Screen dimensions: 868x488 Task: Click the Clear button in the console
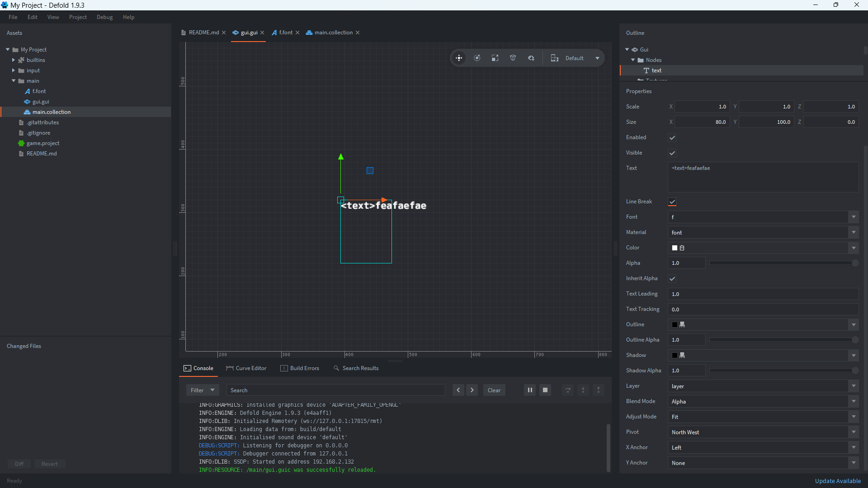click(x=494, y=390)
